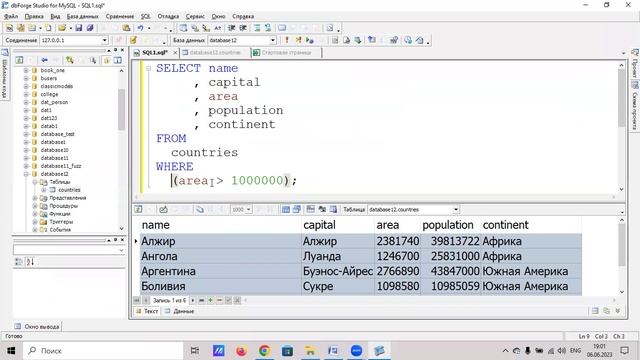Sort by the capital column header
640x360 pixels.
pos(338,225)
